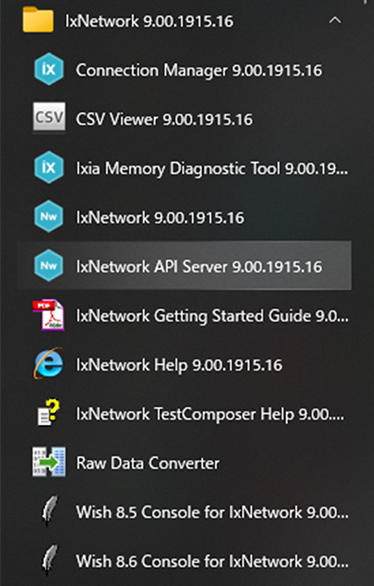The height and width of the screenshot is (586, 374).
Task: Click the Connection Manager hexagon icon
Action: (49, 70)
